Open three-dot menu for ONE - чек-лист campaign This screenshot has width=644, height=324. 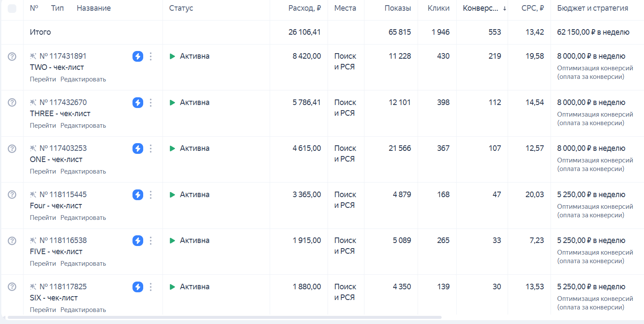(x=150, y=148)
